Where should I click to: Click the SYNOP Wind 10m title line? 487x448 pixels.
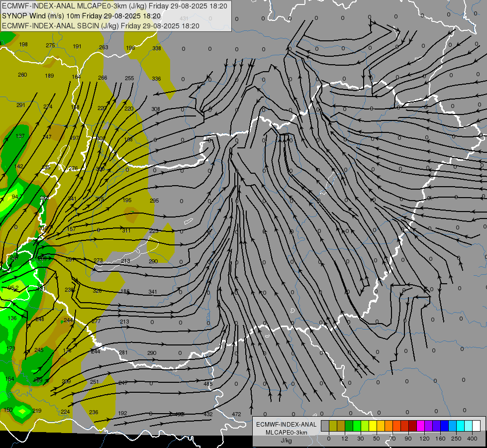point(82,16)
